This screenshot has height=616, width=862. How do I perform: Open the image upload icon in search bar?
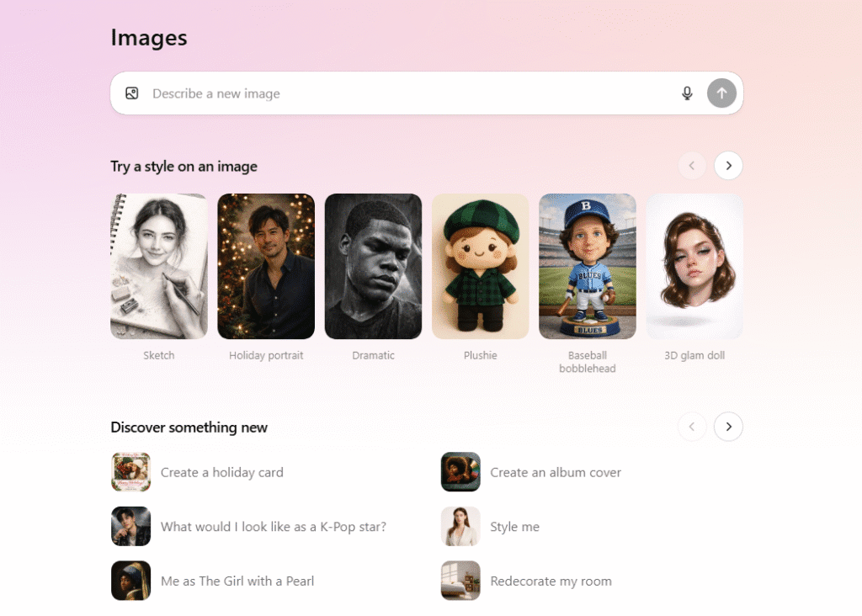tap(131, 93)
